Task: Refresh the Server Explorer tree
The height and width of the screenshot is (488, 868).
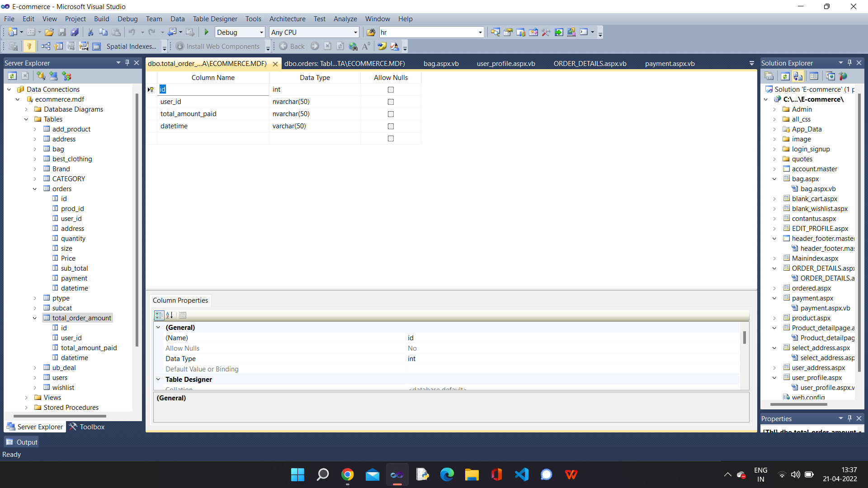Action: coord(12,76)
